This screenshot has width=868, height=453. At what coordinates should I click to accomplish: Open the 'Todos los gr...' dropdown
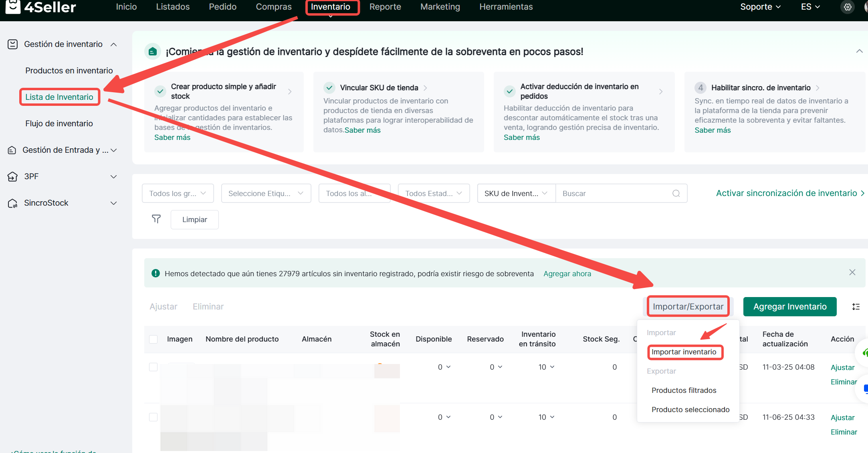178,194
